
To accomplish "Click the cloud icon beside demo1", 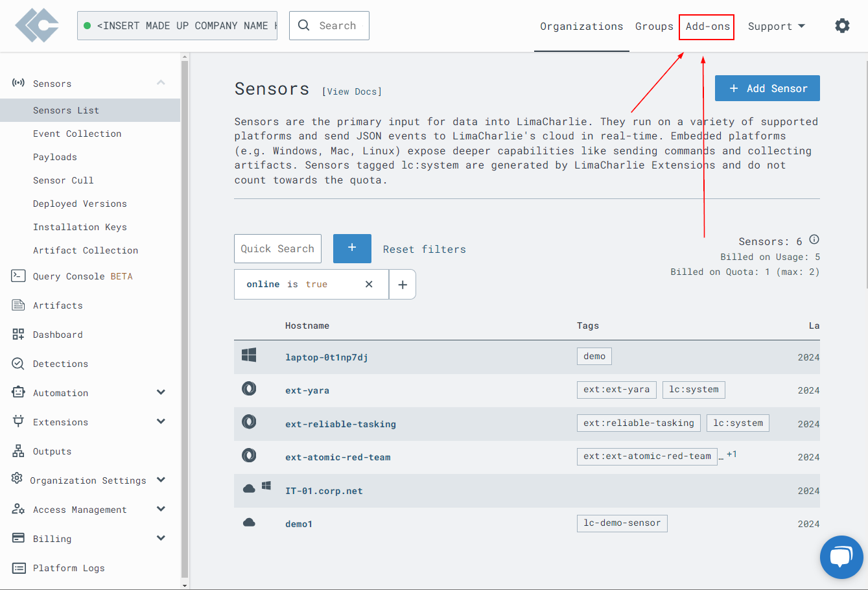I will (249, 522).
